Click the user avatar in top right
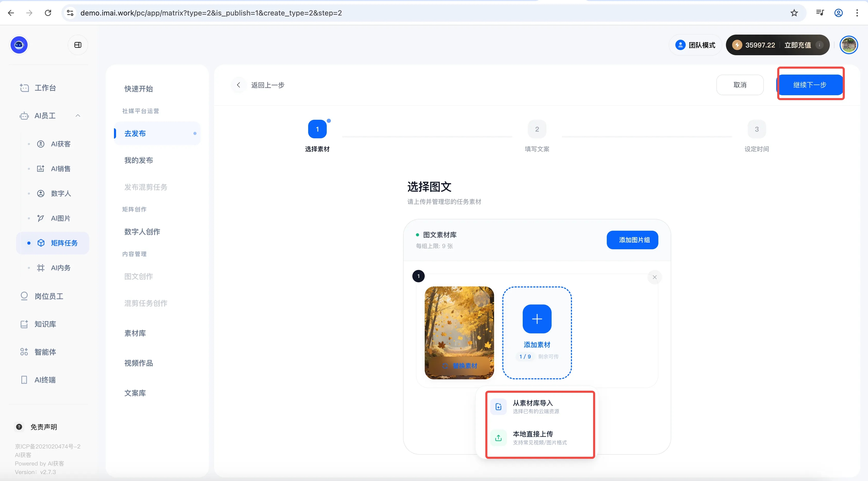 tap(848, 45)
